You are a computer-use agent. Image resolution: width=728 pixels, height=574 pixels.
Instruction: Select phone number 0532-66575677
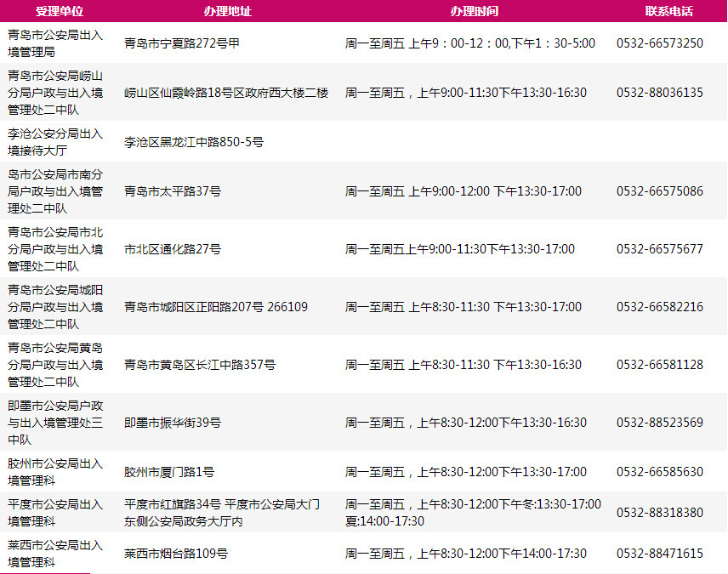pyautogui.click(x=660, y=249)
